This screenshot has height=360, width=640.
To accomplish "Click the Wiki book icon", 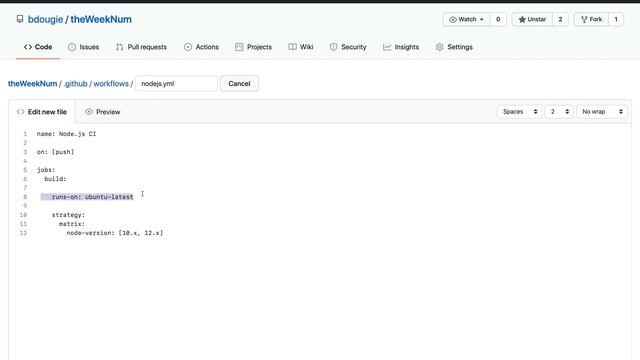I will point(292,47).
